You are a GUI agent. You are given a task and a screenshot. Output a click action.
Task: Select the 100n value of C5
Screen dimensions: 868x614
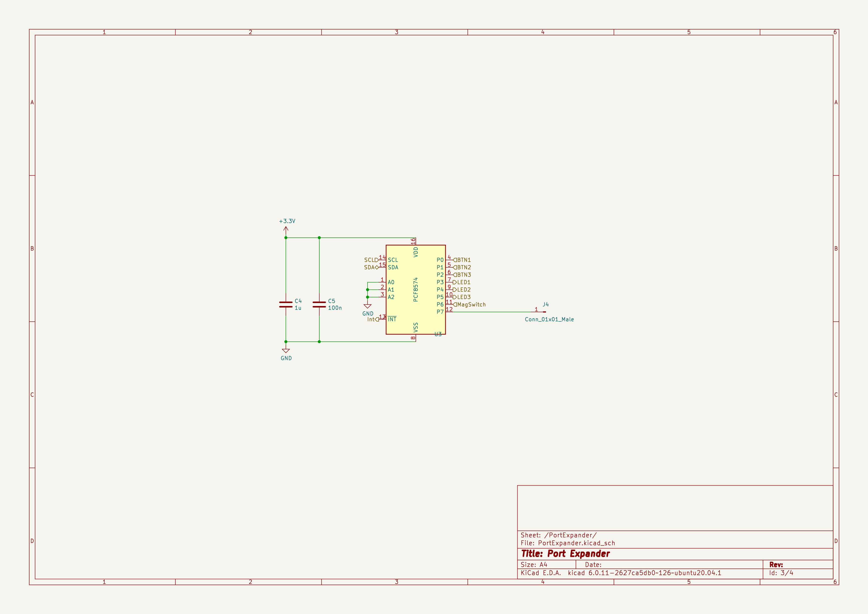pyautogui.click(x=335, y=308)
